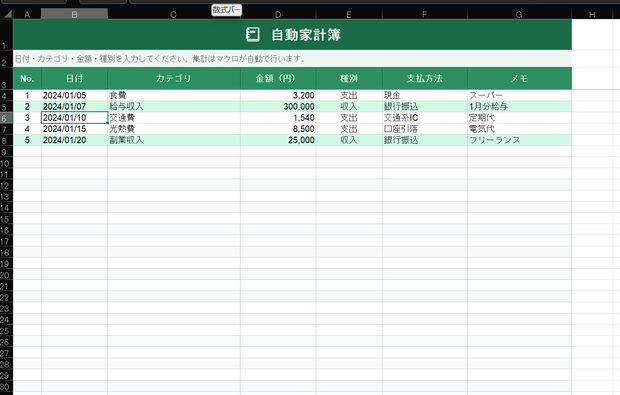Select row 6 header

(x=6, y=118)
